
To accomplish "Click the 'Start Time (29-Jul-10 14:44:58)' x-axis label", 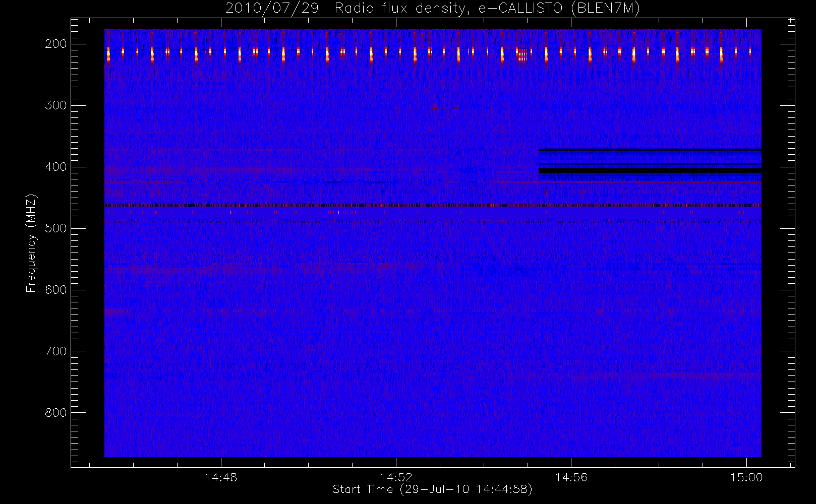I will coord(432,489).
